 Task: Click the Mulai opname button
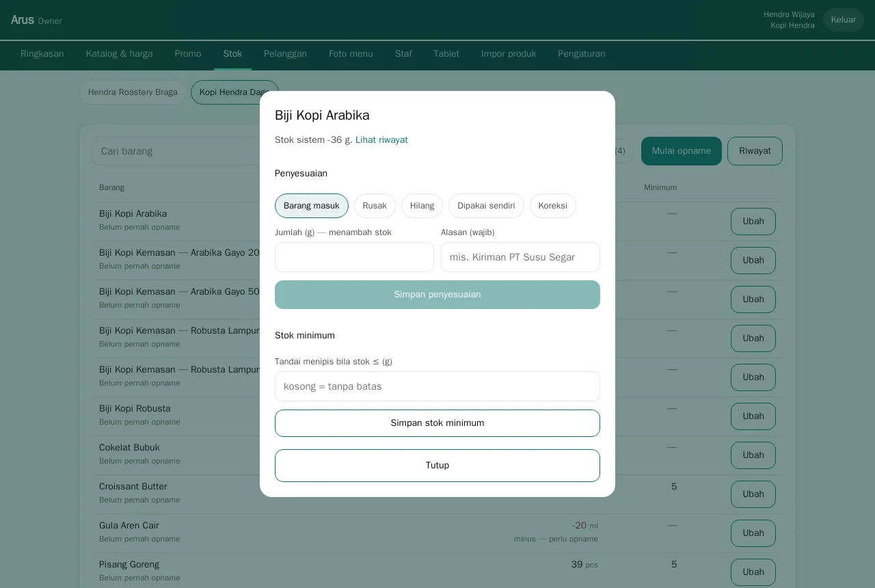(682, 151)
